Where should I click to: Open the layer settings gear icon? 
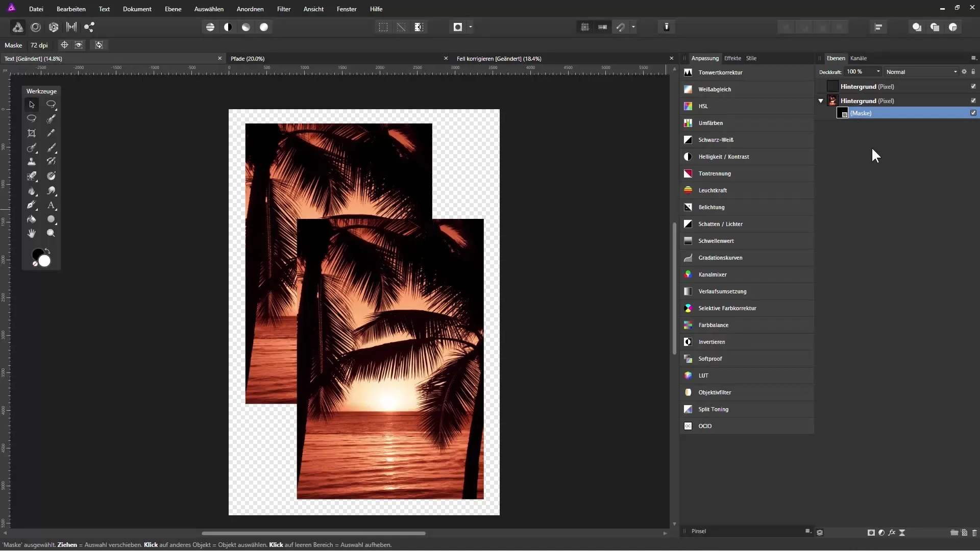click(x=964, y=72)
